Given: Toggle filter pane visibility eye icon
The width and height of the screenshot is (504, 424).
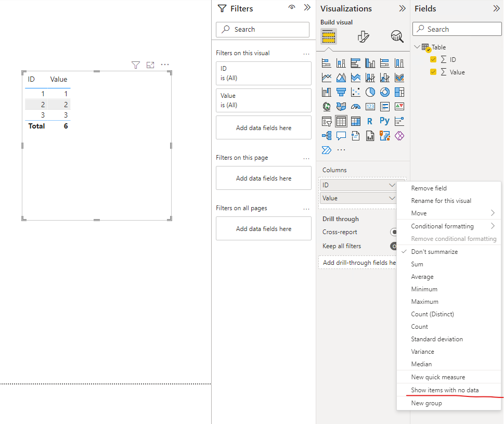Looking at the screenshot, I should [x=292, y=7].
